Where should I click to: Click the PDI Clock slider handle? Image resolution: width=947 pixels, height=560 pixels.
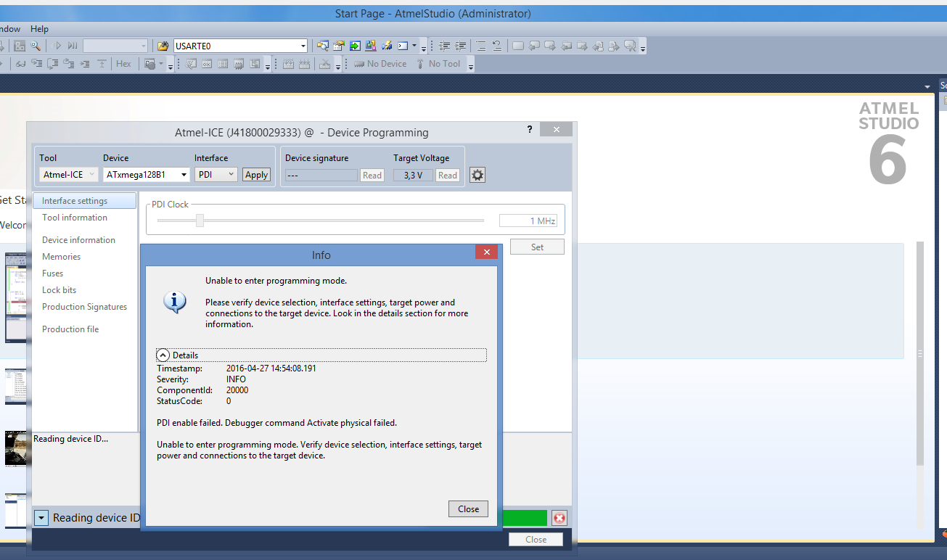(x=200, y=221)
